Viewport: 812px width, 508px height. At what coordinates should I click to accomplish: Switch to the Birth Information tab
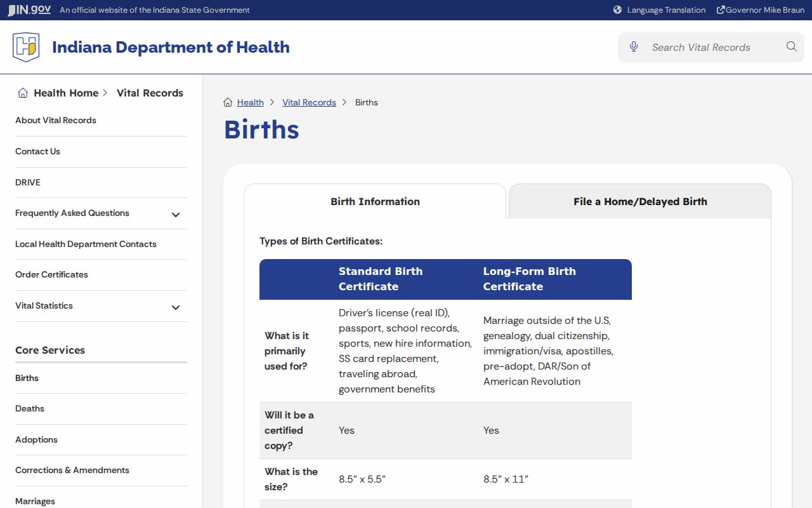pyautogui.click(x=375, y=201)
